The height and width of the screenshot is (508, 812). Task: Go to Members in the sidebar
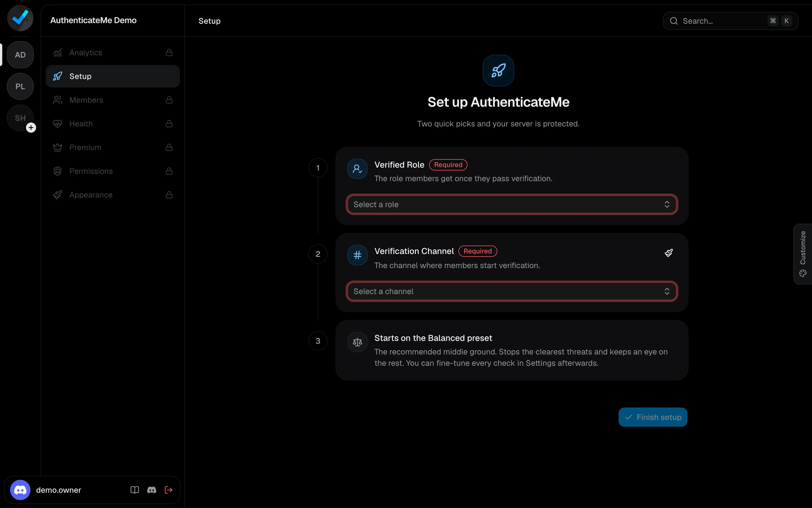tap(113, 100)
